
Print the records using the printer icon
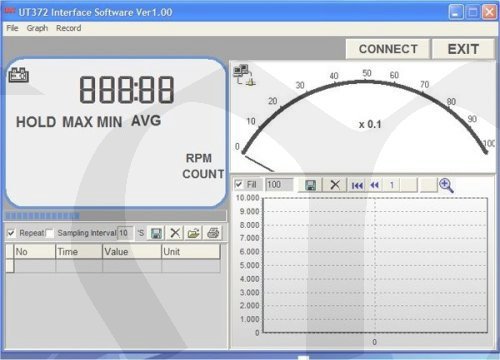(x=213, y=233)
